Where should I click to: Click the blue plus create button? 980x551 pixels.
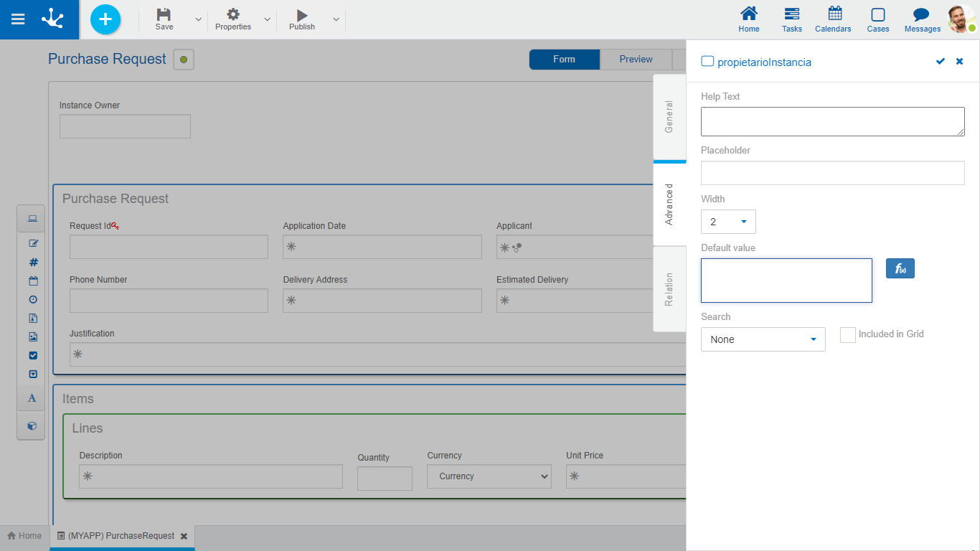pyautogui.click(x=105, y=19)
